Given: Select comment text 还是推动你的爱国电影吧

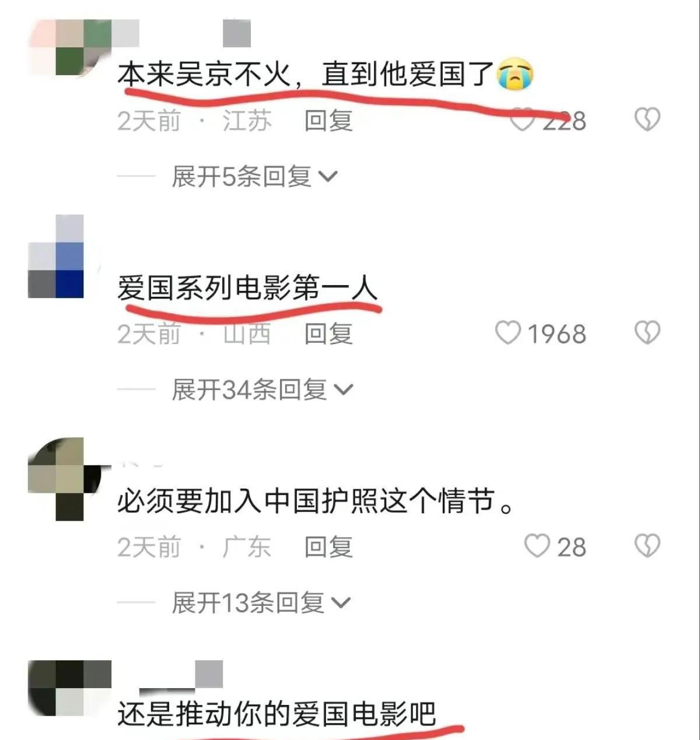Looking at the screenshot, I should 276,713.
